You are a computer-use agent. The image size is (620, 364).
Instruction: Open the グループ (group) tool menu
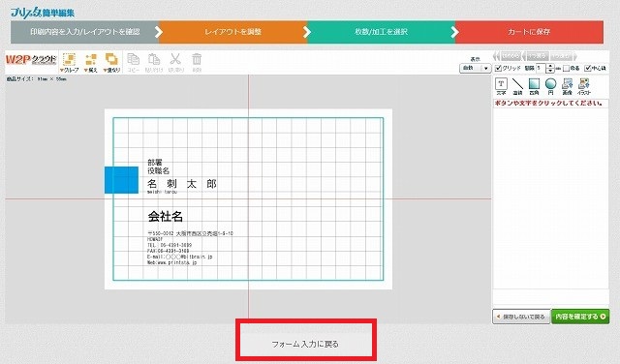click(69, 63)
